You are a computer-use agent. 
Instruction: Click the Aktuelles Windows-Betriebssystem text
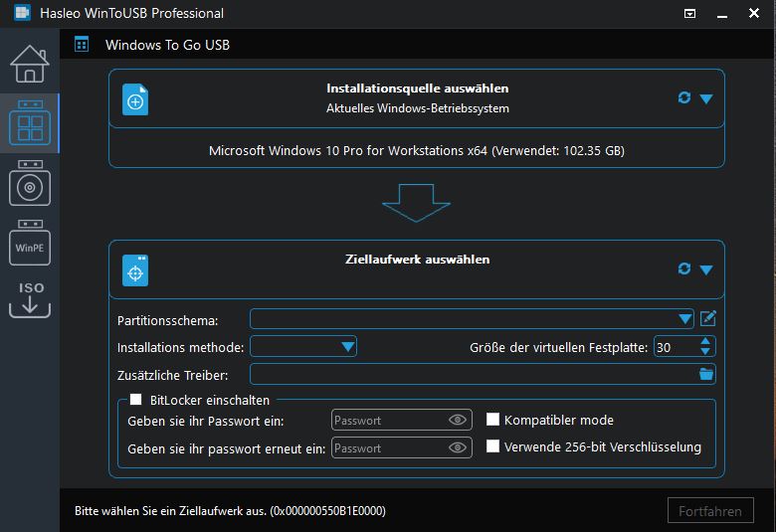[x=417, y=107]
